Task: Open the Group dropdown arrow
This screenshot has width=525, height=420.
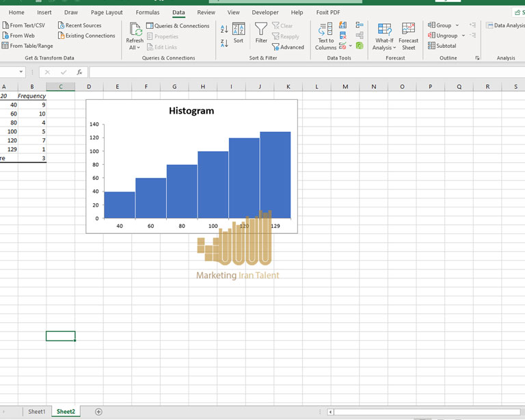Action: [x=463, y=25]
